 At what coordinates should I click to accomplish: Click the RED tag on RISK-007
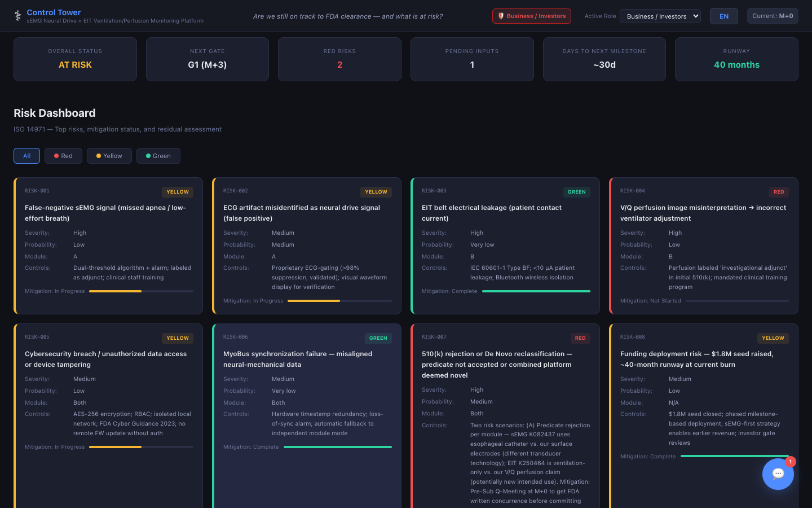click(x=580, y=338)
